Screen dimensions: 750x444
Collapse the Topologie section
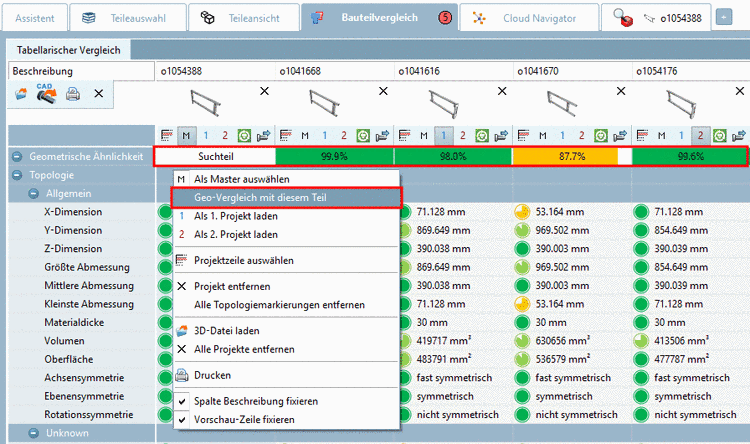pyautogui.click(x=17, y=175)
